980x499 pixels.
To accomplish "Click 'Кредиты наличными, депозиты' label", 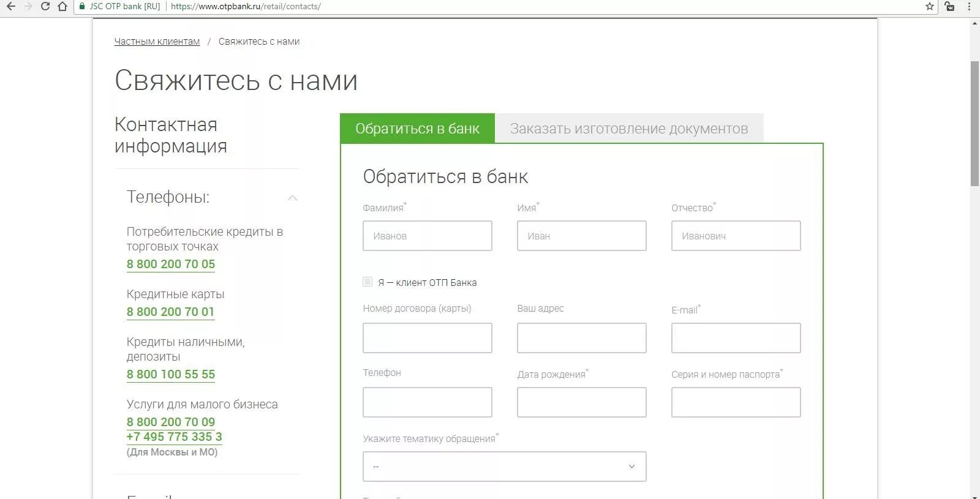I will [x=186, y=349].
